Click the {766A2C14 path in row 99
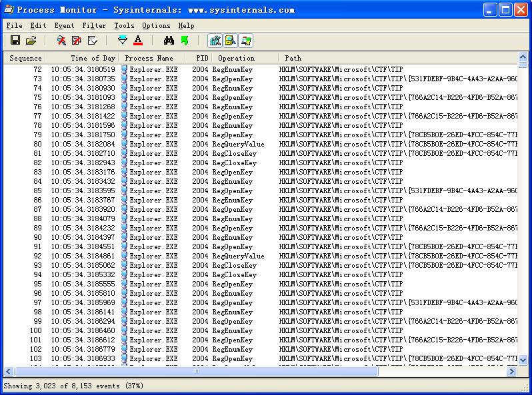The width and height of the screenshot is (532, 395). coord(398,322)
